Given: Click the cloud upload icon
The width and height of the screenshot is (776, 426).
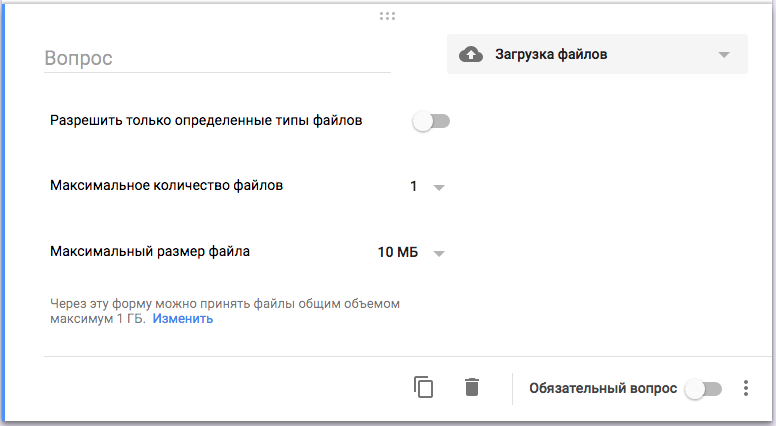Looking at the screenshot, I should [471, 54].
